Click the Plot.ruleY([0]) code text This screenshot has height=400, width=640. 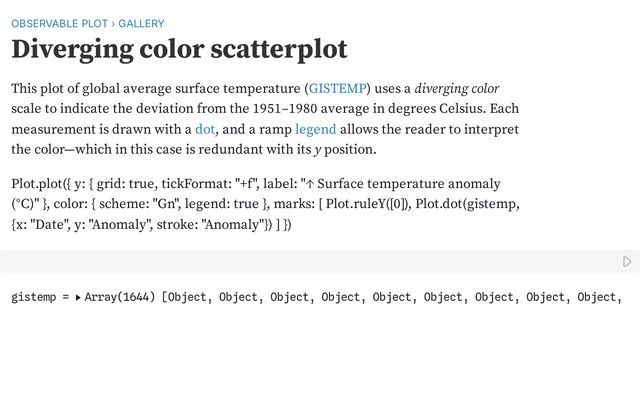click(368, 204)
